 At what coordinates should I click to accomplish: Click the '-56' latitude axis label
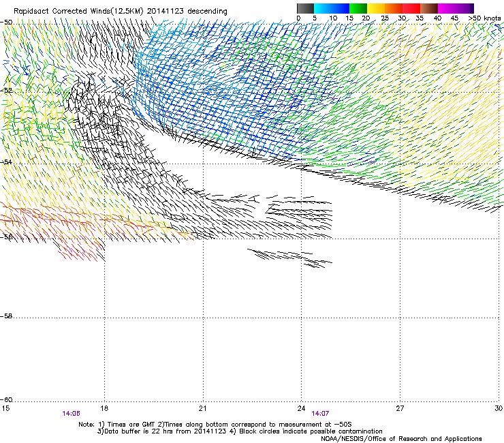[x=6, y=236]
